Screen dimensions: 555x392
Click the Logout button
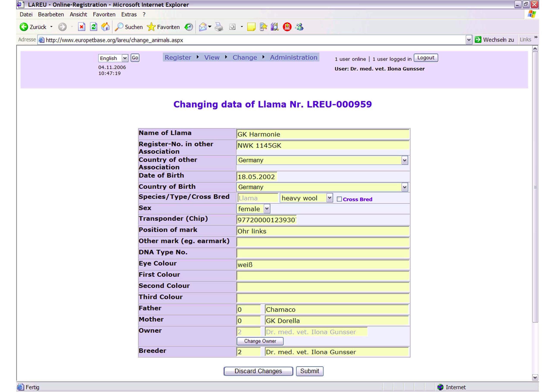(x=426, y=58)
